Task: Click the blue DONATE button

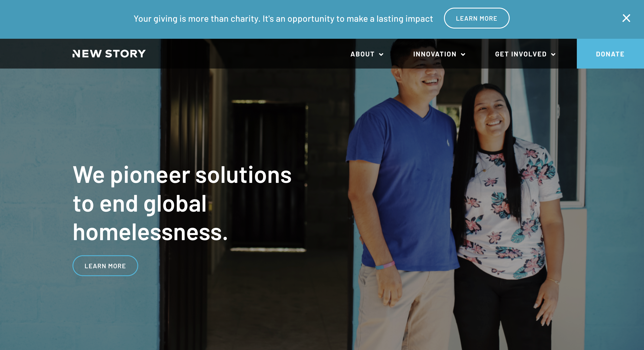Action: pyautogui.click(x=610, y=54)
